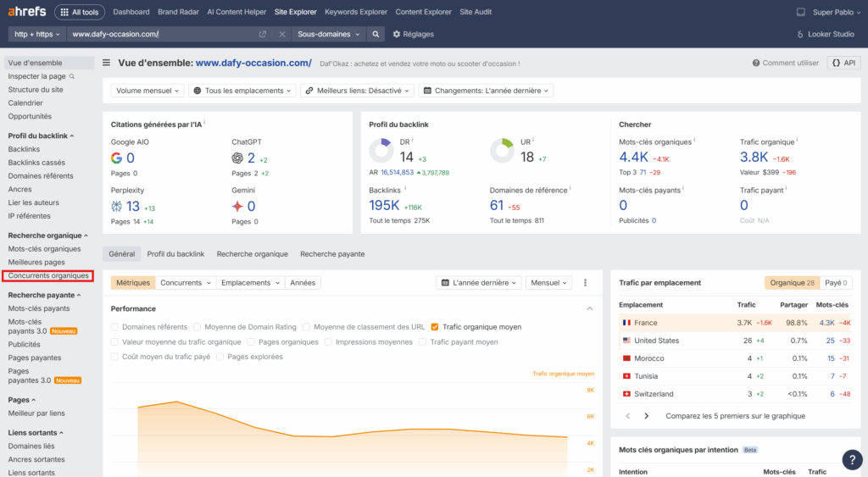868x477 pixels.
Task: Check Impressions moyennes checkbox
Action: point(328,342)
